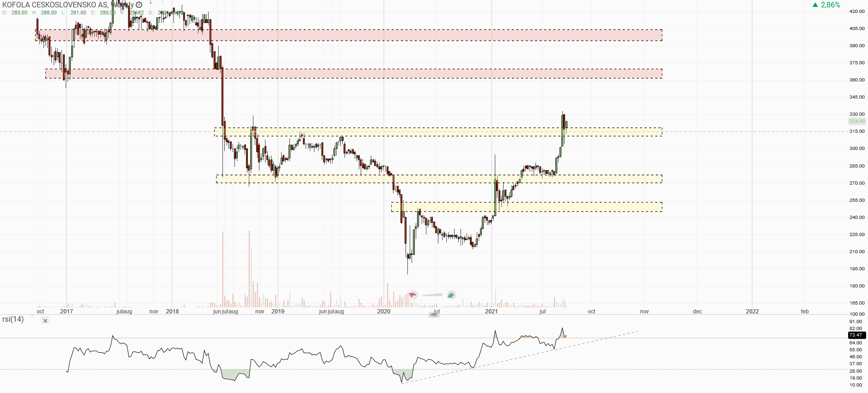Grab the pane resize handle above RSI
The height and width of the screenshot is (393, 868).
[x=434, y=315]
